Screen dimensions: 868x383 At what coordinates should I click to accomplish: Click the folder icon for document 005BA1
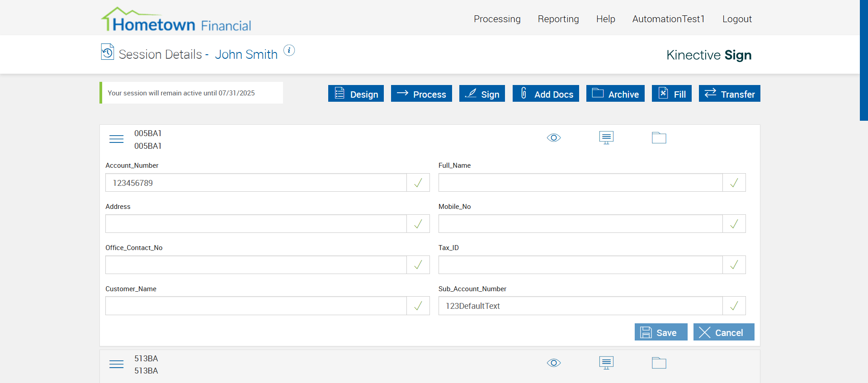pos(659,138)
